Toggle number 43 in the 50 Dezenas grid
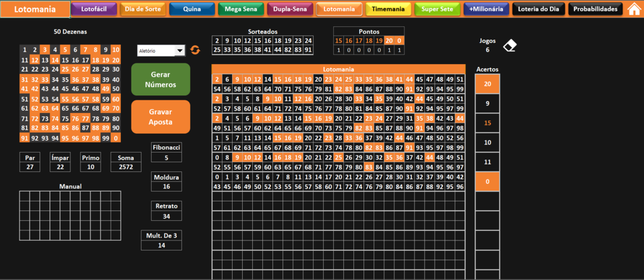Screen dimensions: 644x280 point(45,89)
